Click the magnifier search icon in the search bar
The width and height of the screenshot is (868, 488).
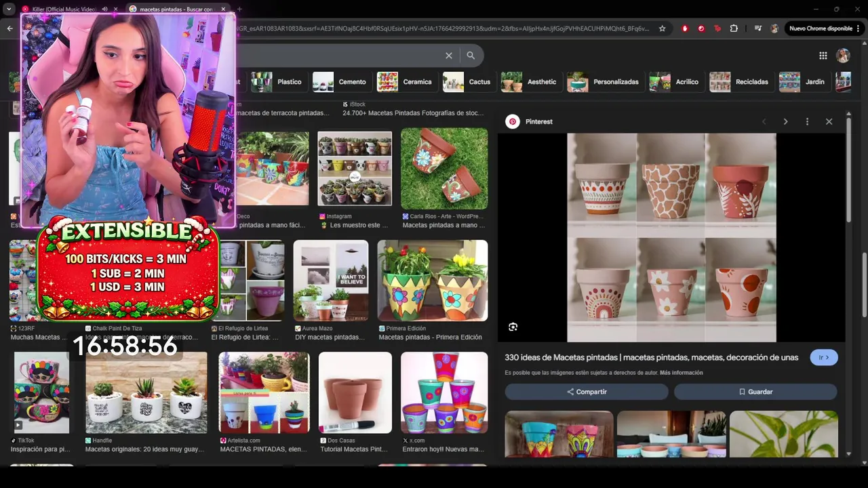(471, 56)
